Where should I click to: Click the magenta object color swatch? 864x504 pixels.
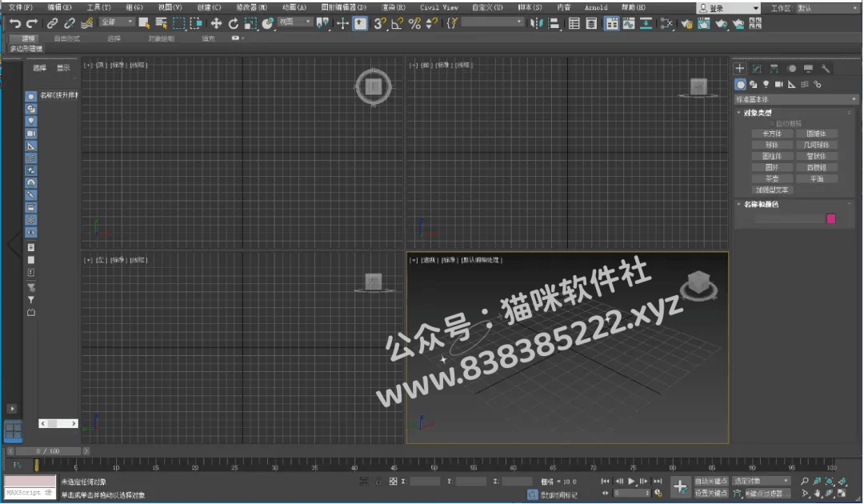coord(831,218)
